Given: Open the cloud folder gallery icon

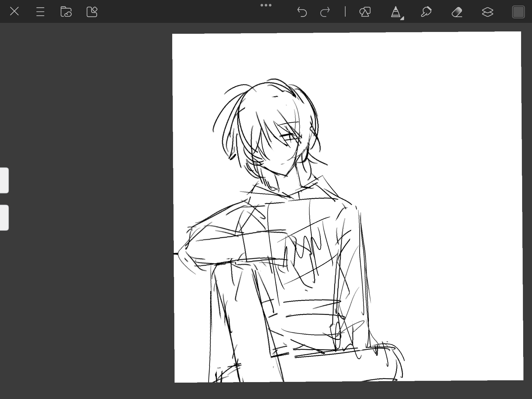Looking at the screenshot, I should (66, 12).
